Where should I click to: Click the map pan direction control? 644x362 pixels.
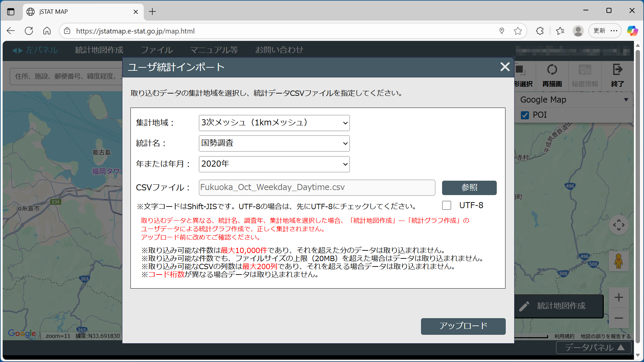tap(619, 225)
